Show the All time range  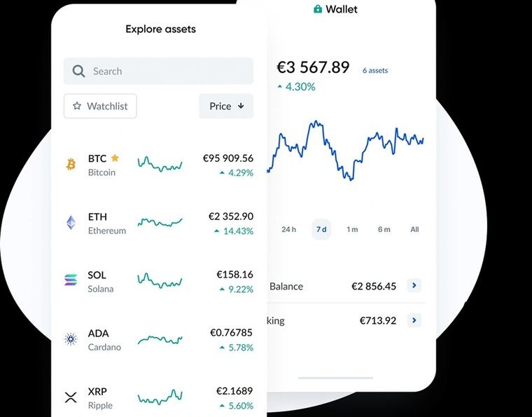tap(414, 229)
